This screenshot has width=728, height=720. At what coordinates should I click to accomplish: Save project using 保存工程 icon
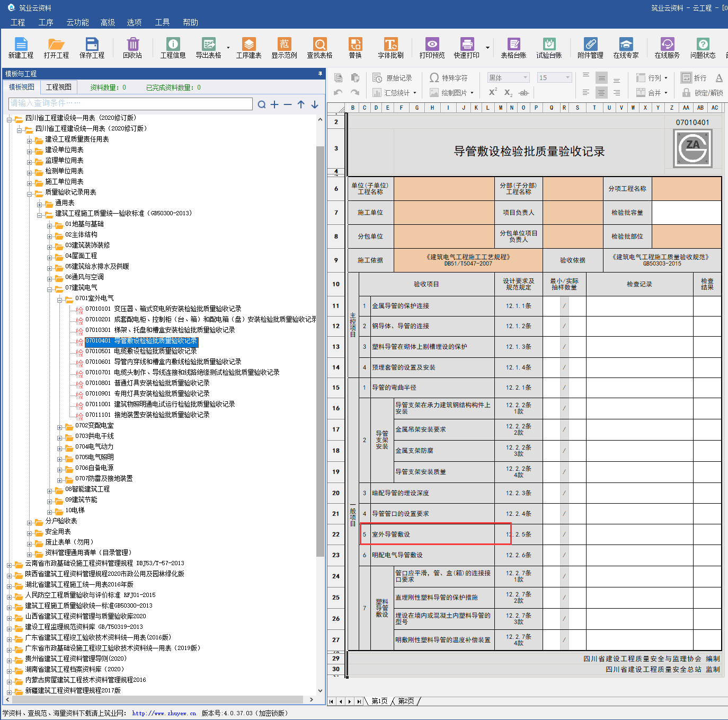(x=92, y=48)
